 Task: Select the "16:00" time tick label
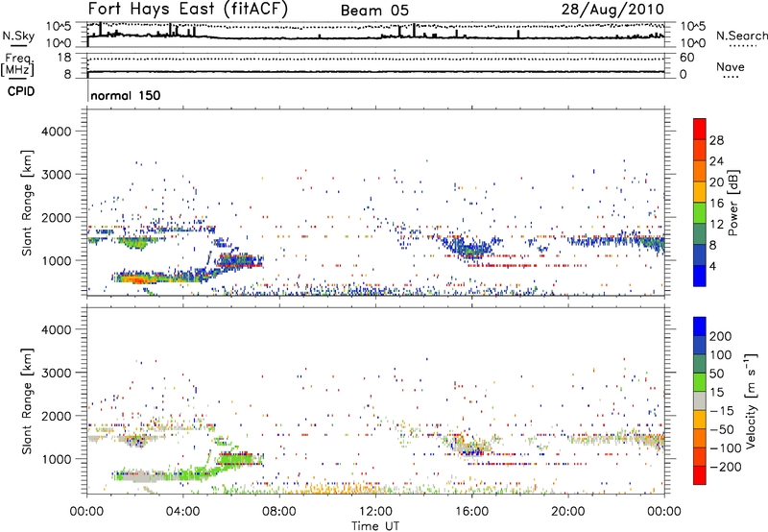[471, 512]
